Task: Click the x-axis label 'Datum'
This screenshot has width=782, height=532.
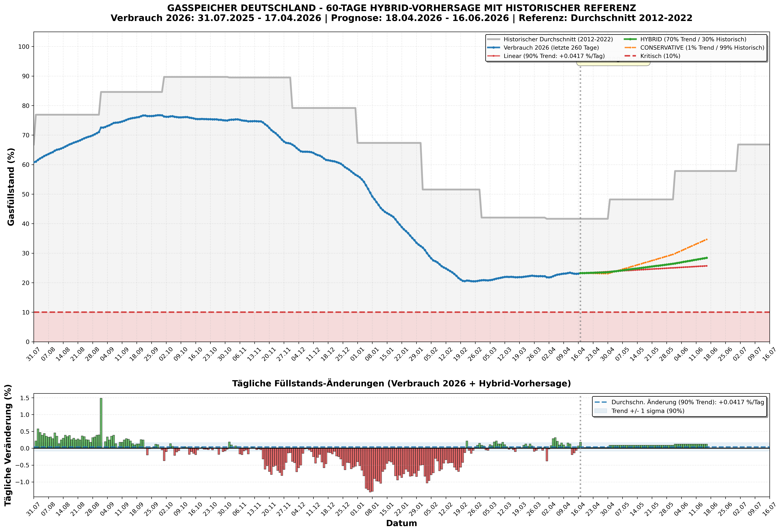Action: (x=401, y=523)
